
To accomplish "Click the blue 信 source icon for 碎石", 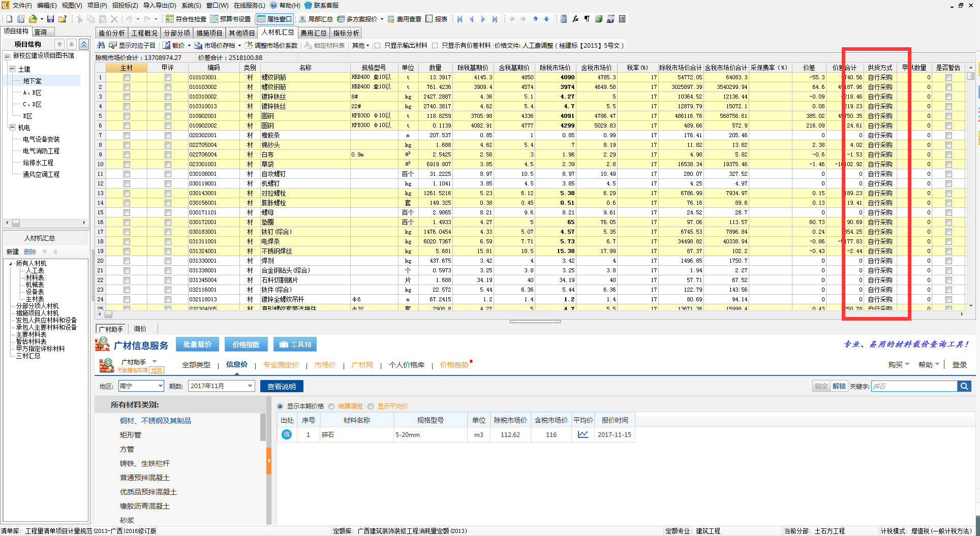I will click(x=287, y=434).
